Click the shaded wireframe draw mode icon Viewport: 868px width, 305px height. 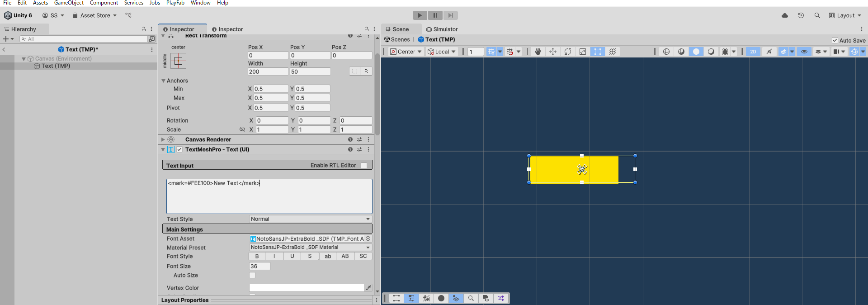(x=681, y=52)
